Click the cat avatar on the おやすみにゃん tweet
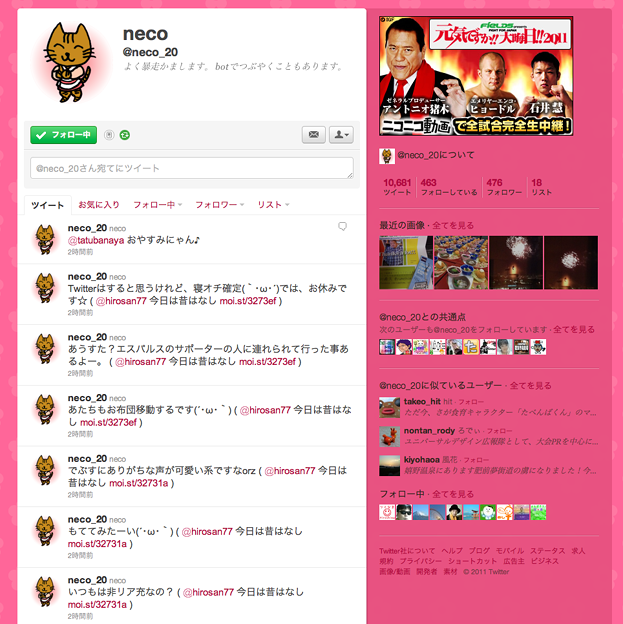This screenshot has width=623, height=624. 45,239
